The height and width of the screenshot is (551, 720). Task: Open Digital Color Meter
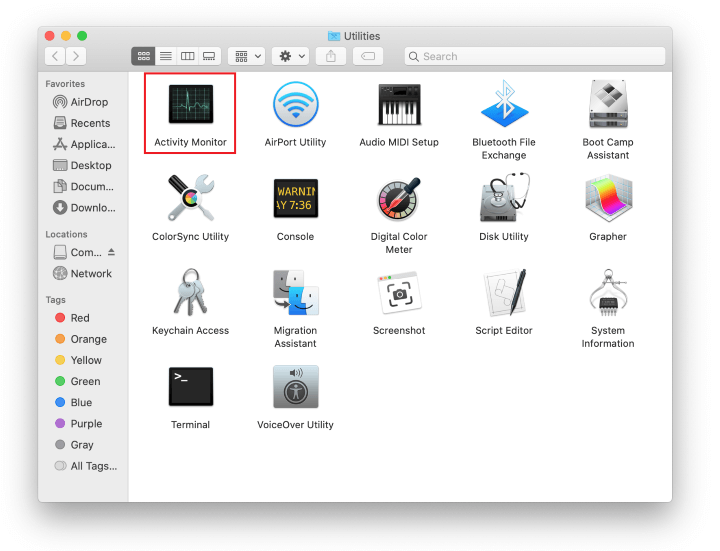pyautogui.click(x=399, y=199)
